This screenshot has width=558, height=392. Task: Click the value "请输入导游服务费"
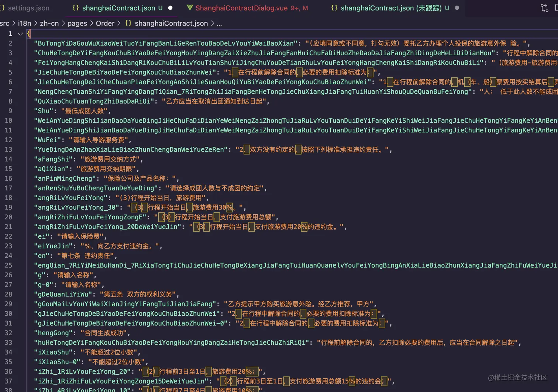[99, 140]
